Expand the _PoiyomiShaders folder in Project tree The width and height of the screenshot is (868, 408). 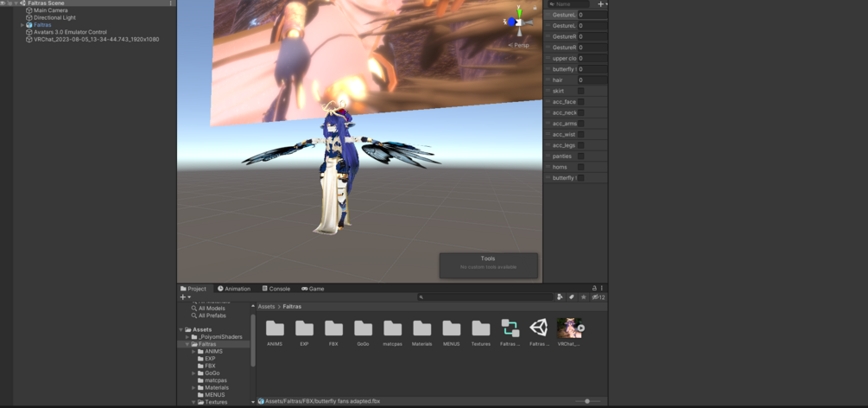pos(187,337)
